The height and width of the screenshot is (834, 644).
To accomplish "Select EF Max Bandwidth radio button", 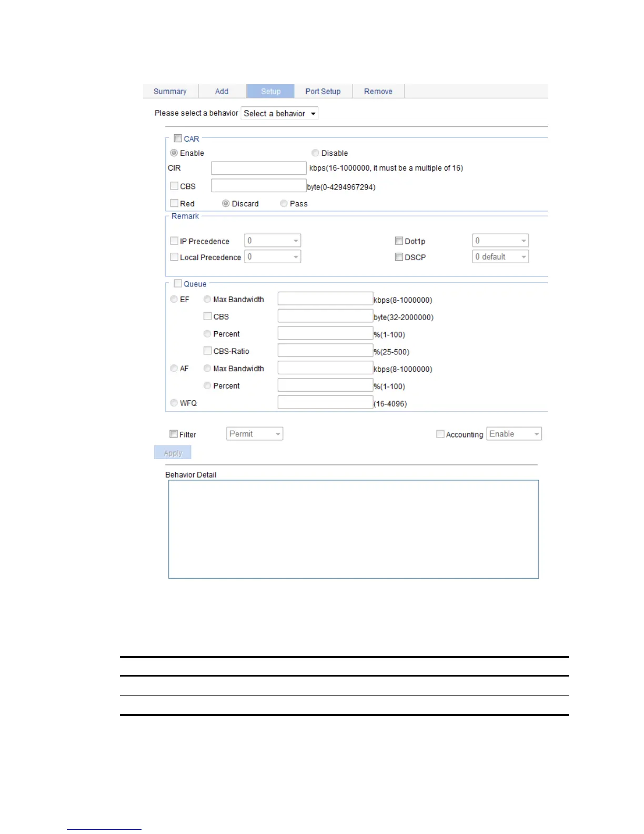I will [x=207, y=299].
